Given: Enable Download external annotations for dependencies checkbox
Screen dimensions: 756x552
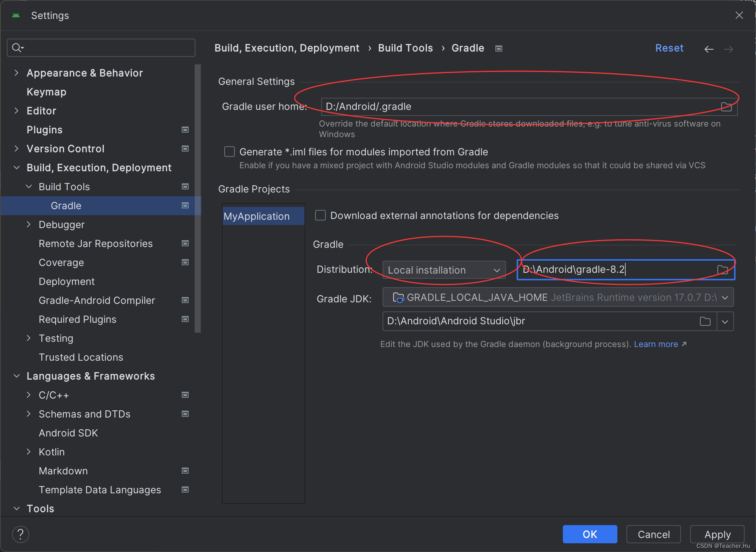Looking at the screenshot, I should point(320,216).
